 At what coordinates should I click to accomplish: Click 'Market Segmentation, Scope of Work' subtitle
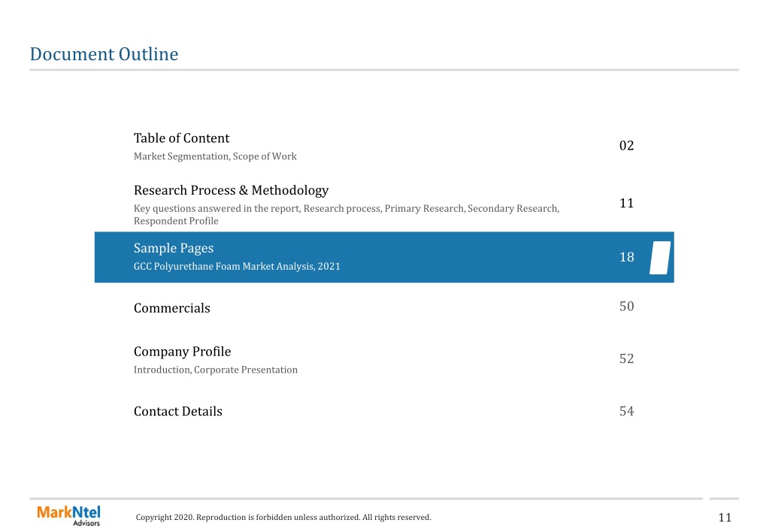tap(215, 156)
